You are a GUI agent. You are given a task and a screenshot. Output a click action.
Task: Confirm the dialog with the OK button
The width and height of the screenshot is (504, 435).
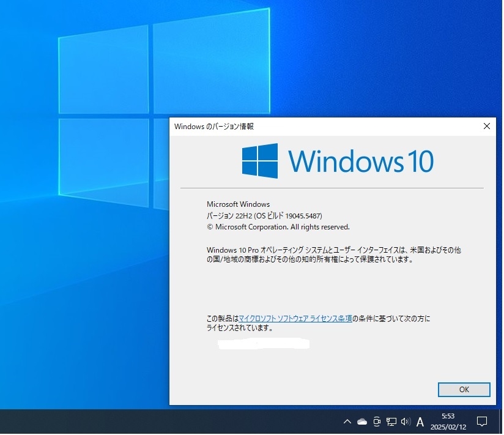(x=465, y=390)
